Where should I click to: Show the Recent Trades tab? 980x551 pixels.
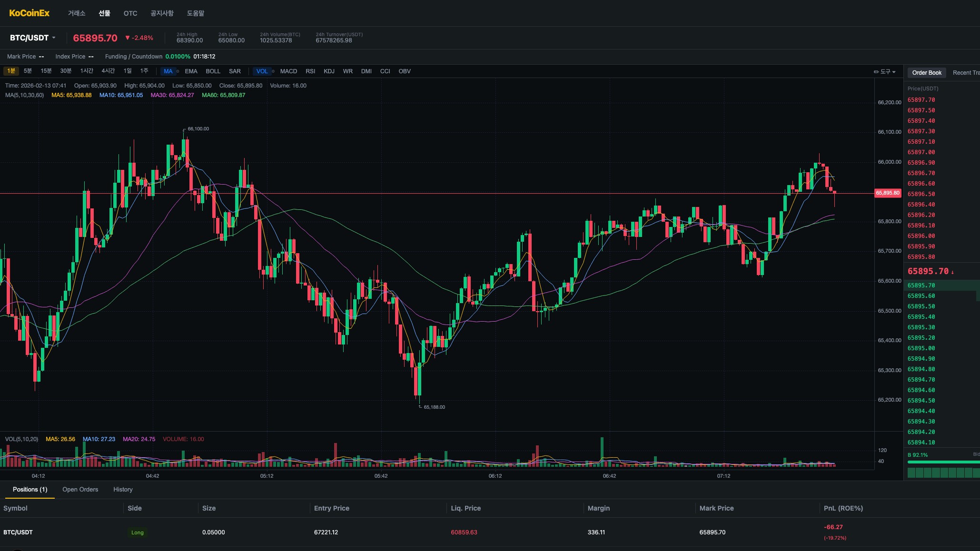966,73
